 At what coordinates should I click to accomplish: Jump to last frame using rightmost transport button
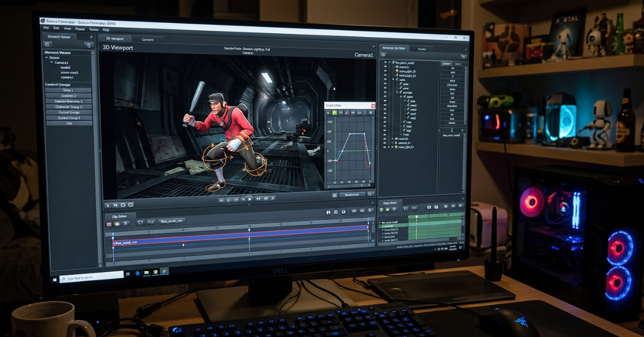pos(273,198)
